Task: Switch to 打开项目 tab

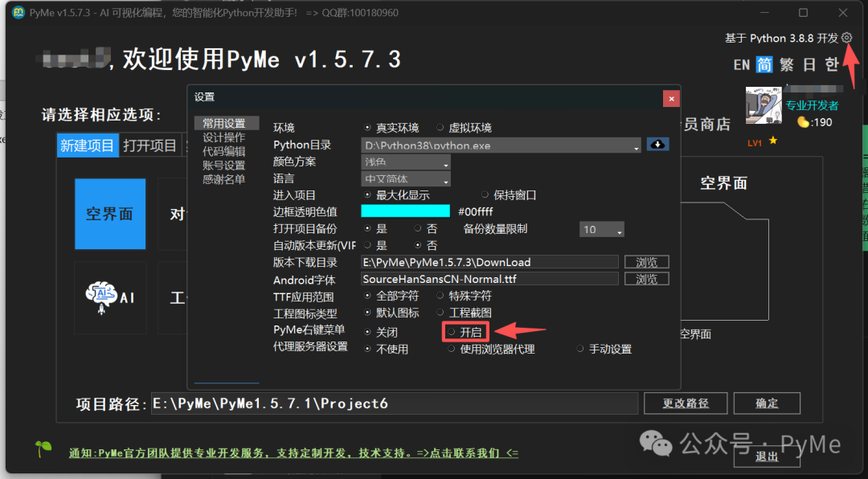Action: (149, 145)
